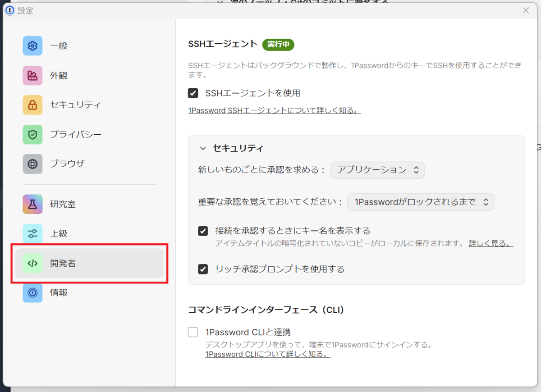This screenshot has width=541, height=392.
Task: Click the 研究室 flask icon
Action: pos(32,204)
